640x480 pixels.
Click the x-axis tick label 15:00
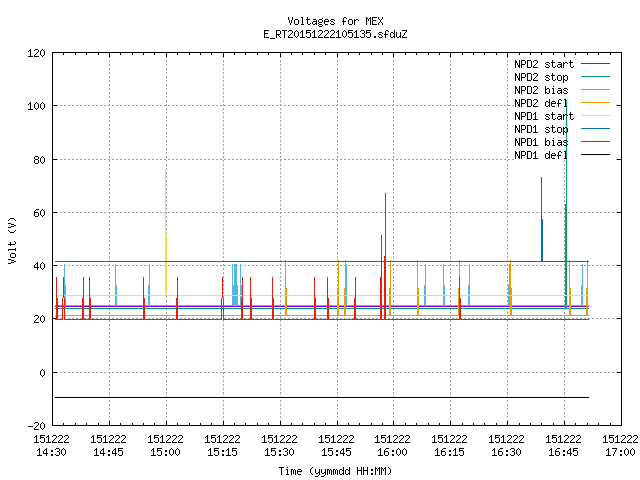click(165, 452)
